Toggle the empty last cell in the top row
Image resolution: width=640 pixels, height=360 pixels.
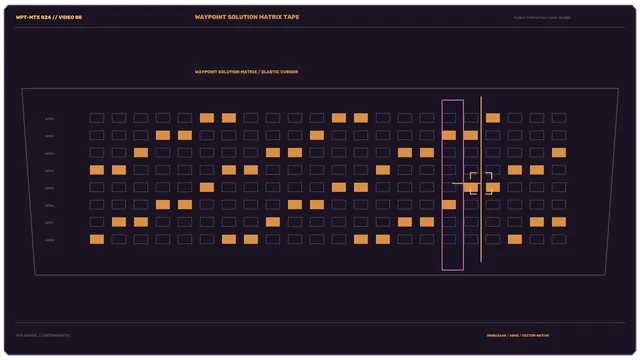tap(559, 118)
